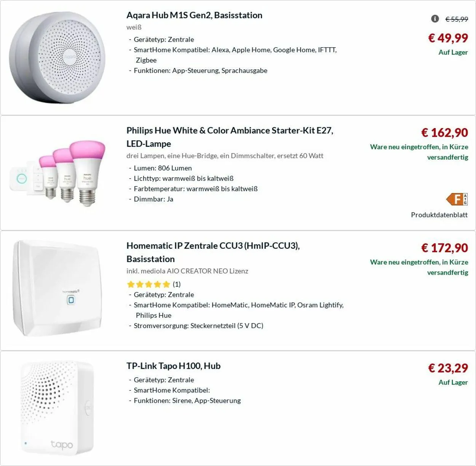Click the Homematic CCU3 product image
The height and width of the screenshot is (466, 476).
tap(58, 288)
